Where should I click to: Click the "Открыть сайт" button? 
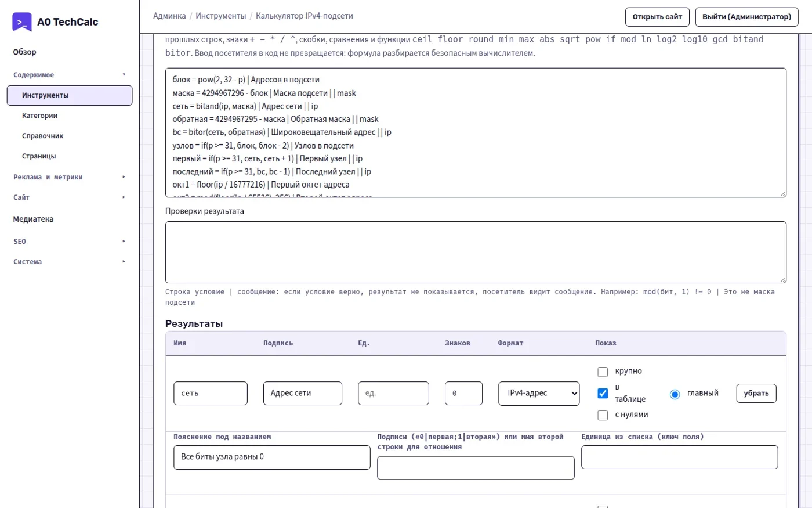pos(657,17)
